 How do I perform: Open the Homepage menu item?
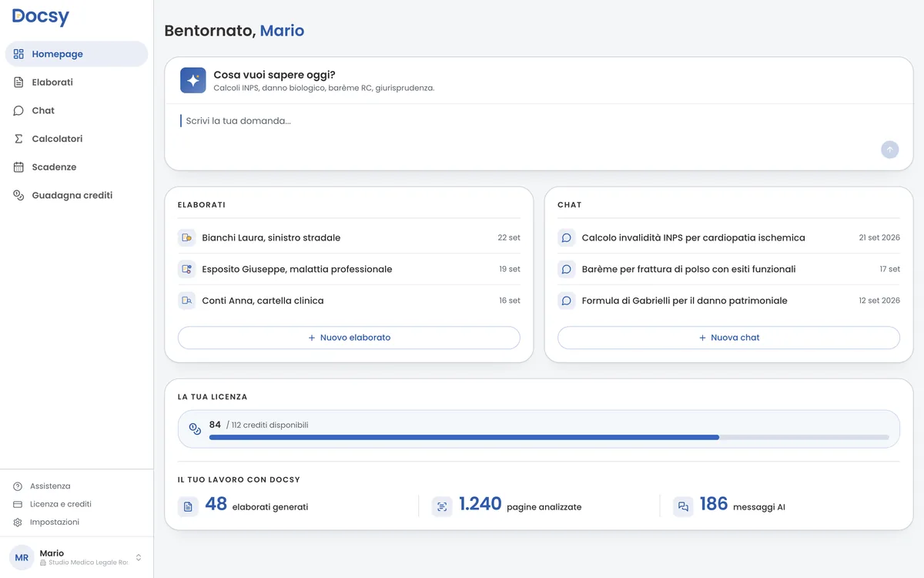(x=76, y=54)
